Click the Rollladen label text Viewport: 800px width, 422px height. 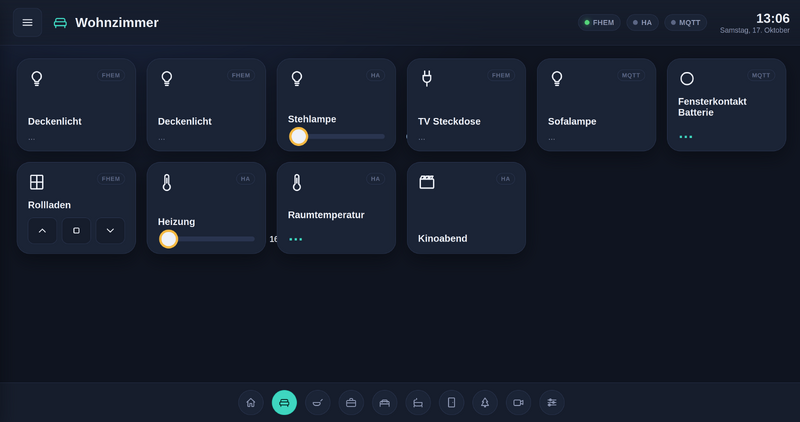pos(49,205)
